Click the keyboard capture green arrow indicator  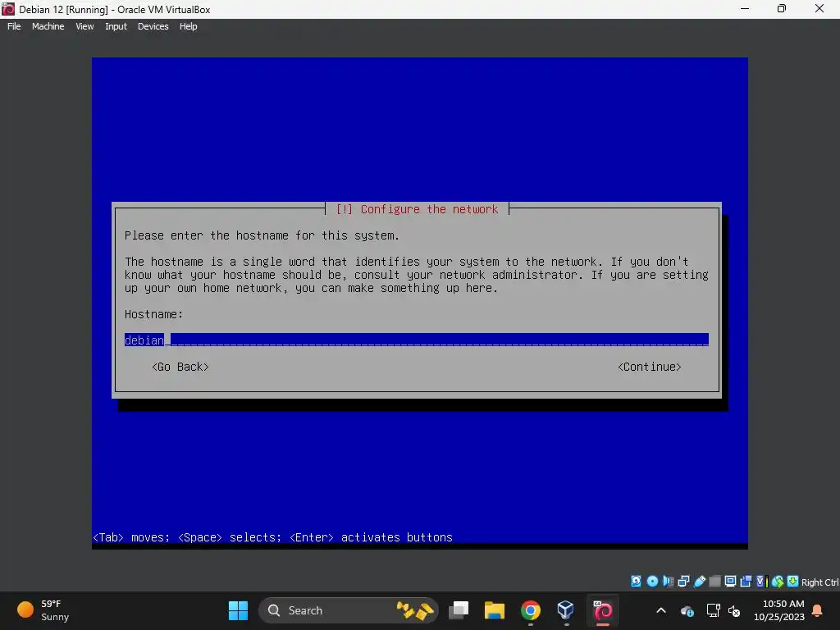(x=793, y=582)
